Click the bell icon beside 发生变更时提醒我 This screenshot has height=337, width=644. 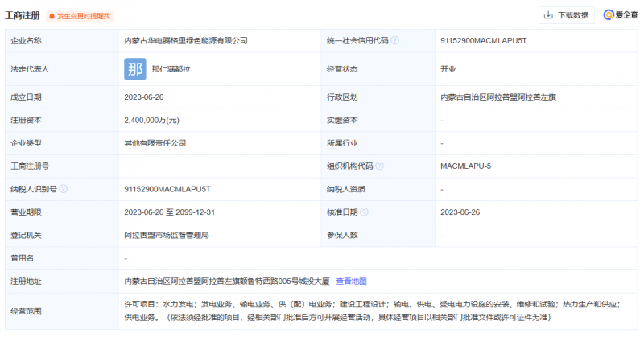pyautogui.click(x=52, y=16)
